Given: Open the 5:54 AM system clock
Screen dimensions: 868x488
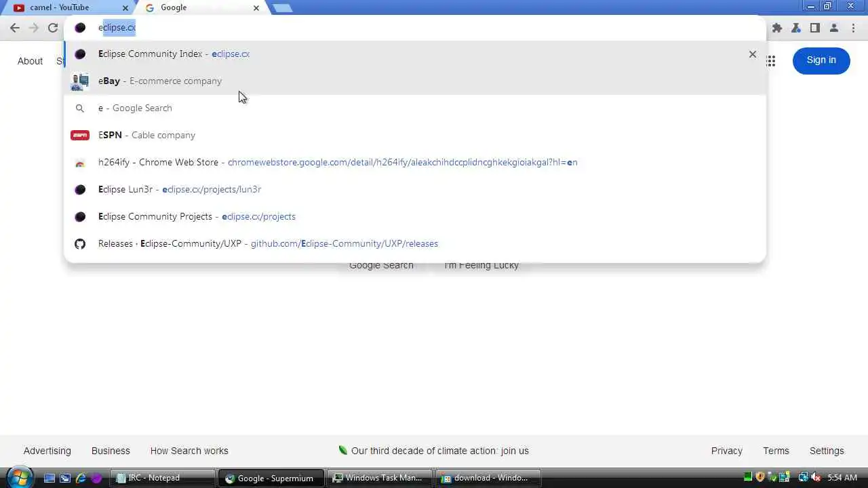Looking at the screenshot, I should (842, 478).
